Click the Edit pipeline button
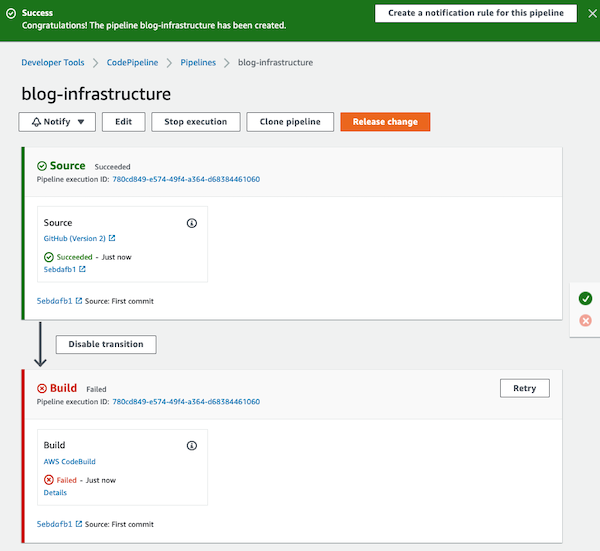Image resolution: width=600 pixels, height=551 pixels. tap(124, 122)
